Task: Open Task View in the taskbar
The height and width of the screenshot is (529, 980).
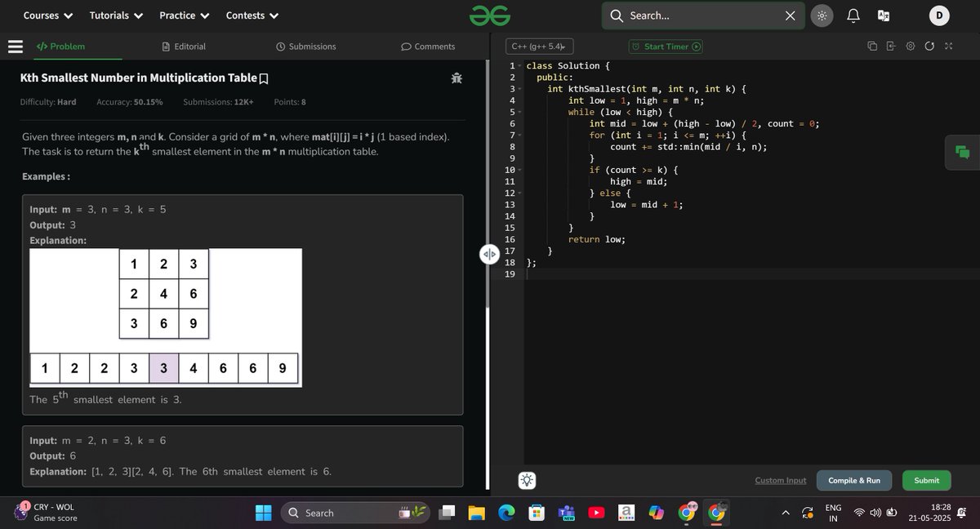Action: [x=447, y=513]
